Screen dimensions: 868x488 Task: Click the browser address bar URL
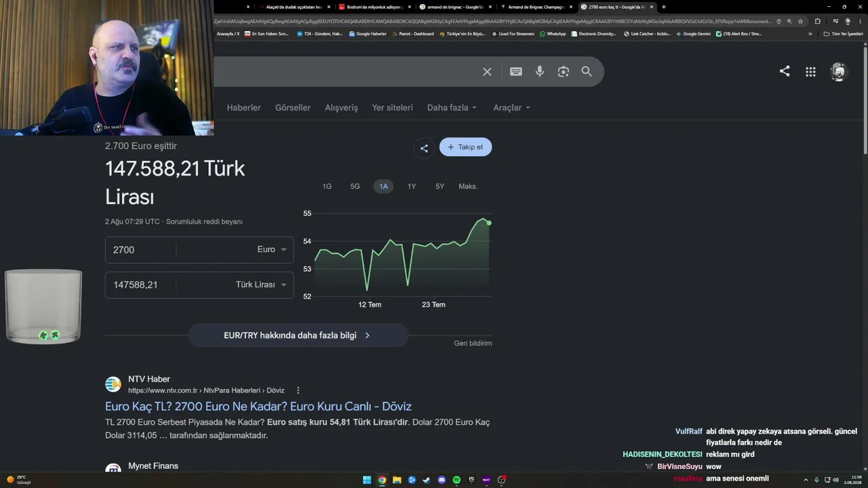click(x=492, y=22)
